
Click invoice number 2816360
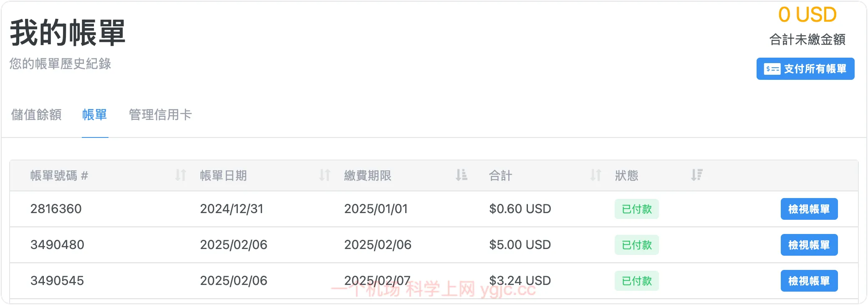pyautogui.click(x=56, y=209)
